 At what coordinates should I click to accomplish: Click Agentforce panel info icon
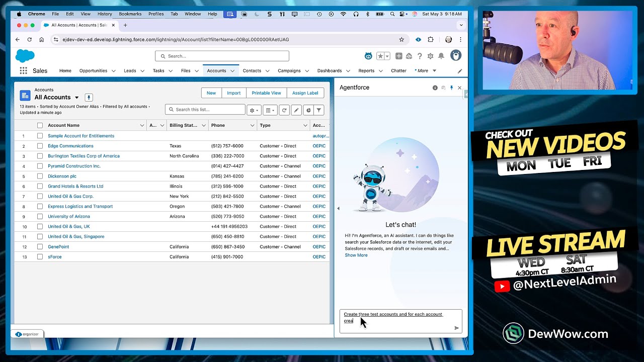coord(435,87)
